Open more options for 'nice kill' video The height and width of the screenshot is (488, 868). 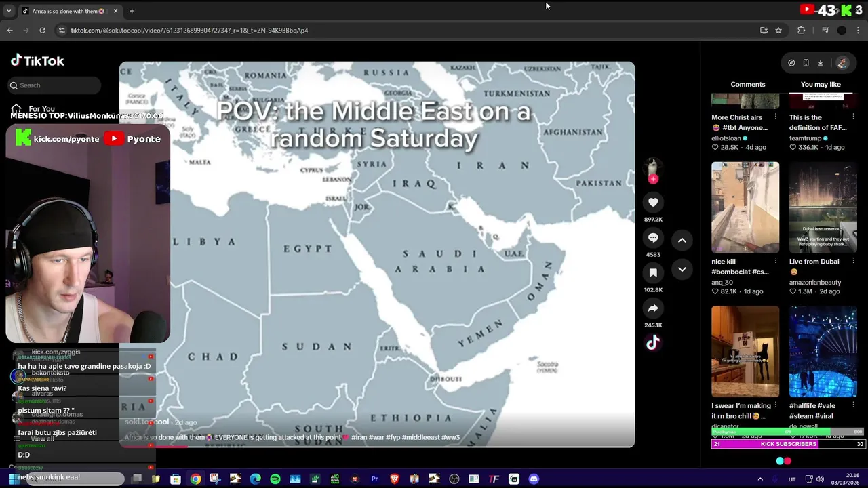[776, 261]
